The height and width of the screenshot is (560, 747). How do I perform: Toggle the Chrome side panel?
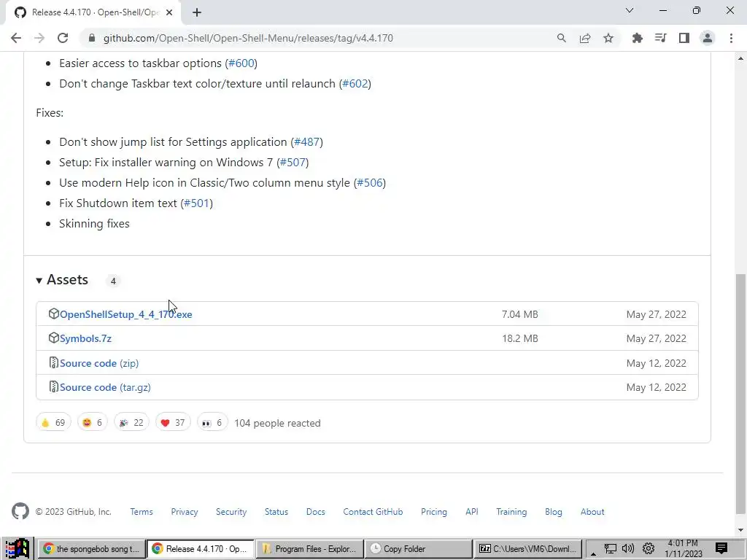tap(684, 38)
